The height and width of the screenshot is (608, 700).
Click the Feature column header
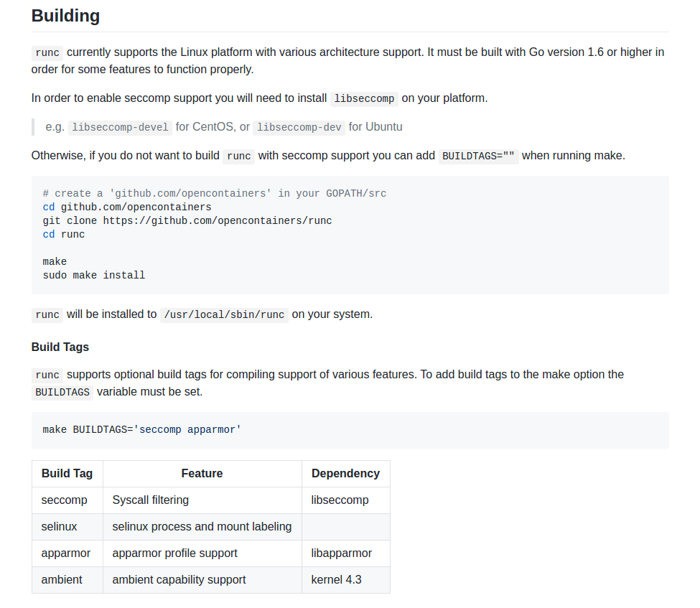(x=202, y=474)
